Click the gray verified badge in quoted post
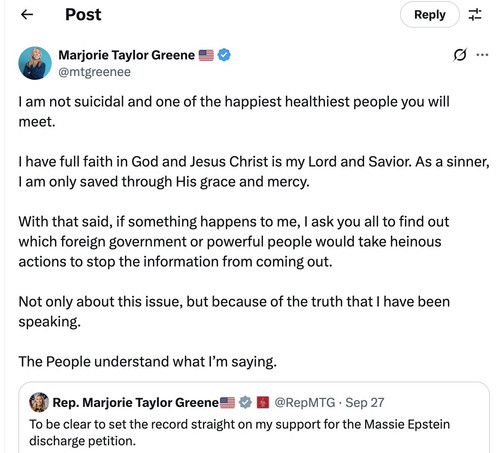 [246, 403]
